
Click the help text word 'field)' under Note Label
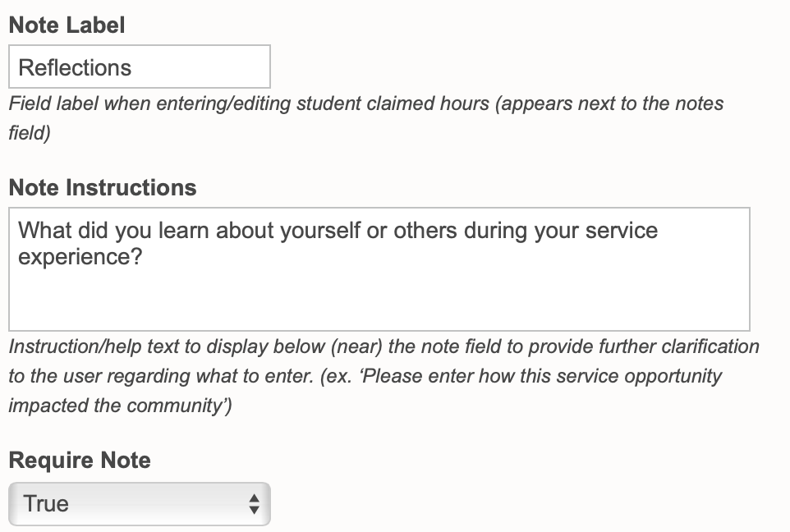(x=30, y=133)
